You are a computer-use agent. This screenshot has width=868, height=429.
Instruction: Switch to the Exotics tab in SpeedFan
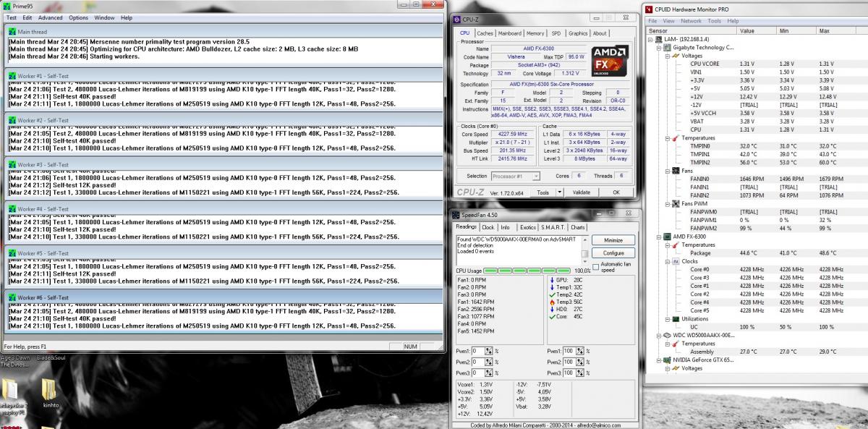528,227
